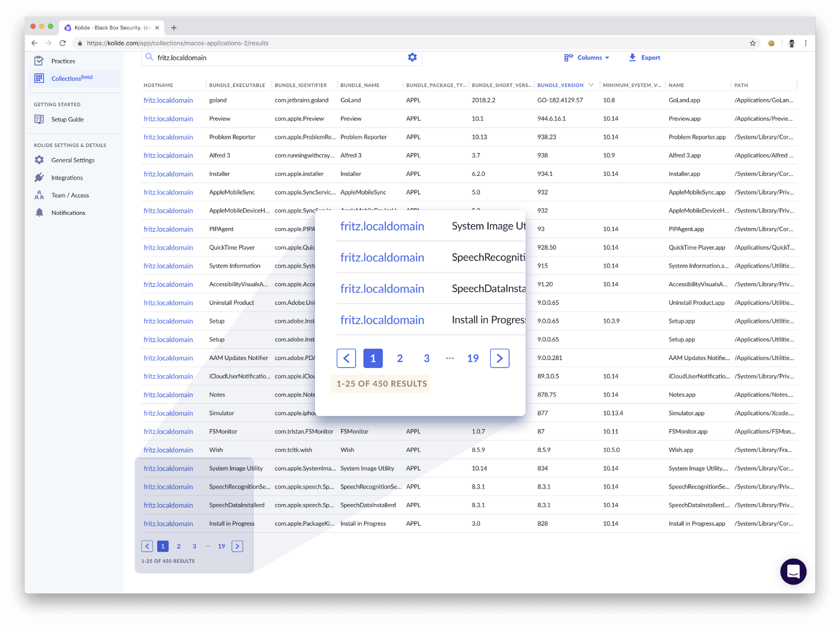The width and height of the screenshot is (840, 626).
Task: Click the BUNDLE_VERSION sort chevron
Action: click(592, 85)
